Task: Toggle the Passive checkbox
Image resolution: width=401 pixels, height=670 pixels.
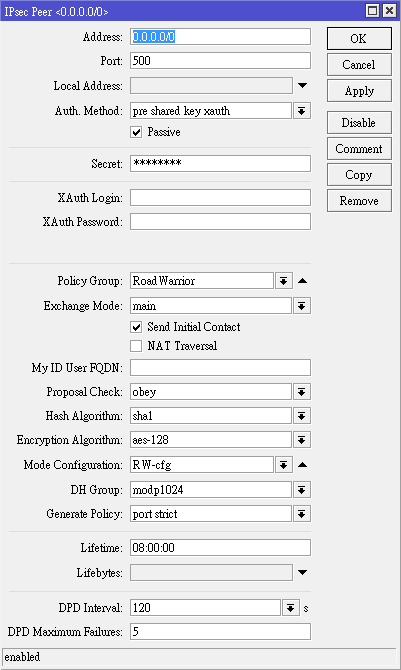Action: (x=136, y=132)
